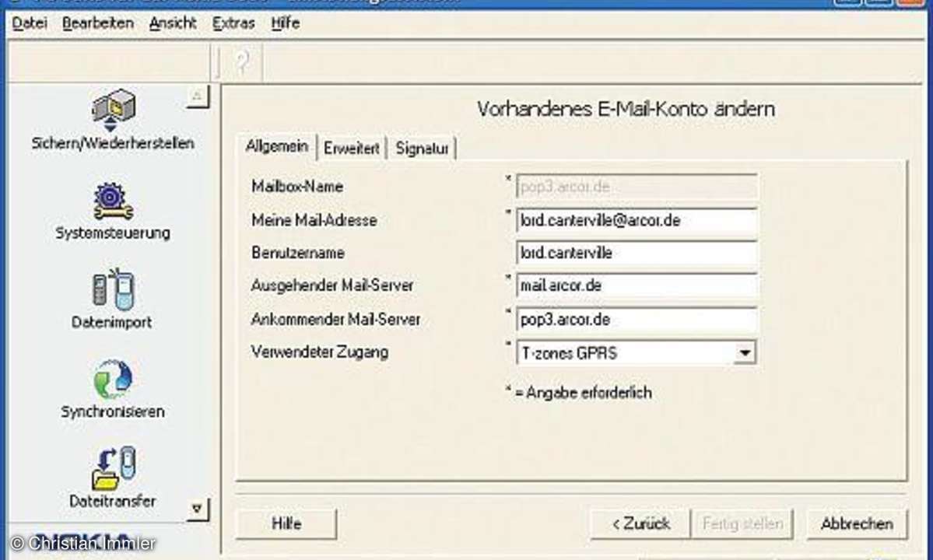This screenshot has height=560, width=933.
Task: Click the Zurück button
Action: point(640,523)
